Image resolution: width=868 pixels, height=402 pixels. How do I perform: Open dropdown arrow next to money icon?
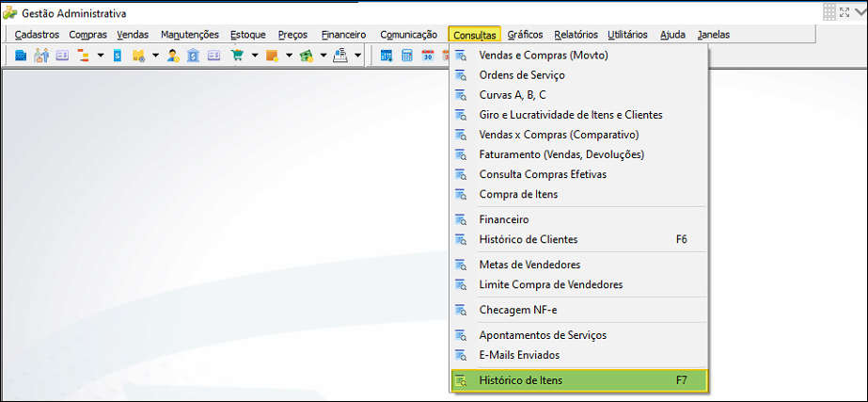click(324, 56)
